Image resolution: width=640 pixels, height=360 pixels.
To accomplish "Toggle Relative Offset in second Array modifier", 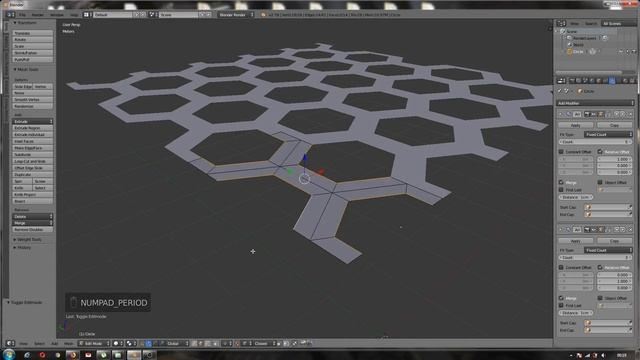I will pos(600,267).
